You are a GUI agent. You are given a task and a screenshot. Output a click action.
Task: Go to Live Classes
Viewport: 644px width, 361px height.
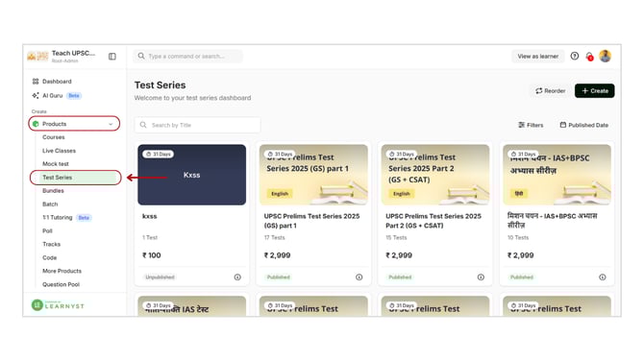click(x=60, y=151)
